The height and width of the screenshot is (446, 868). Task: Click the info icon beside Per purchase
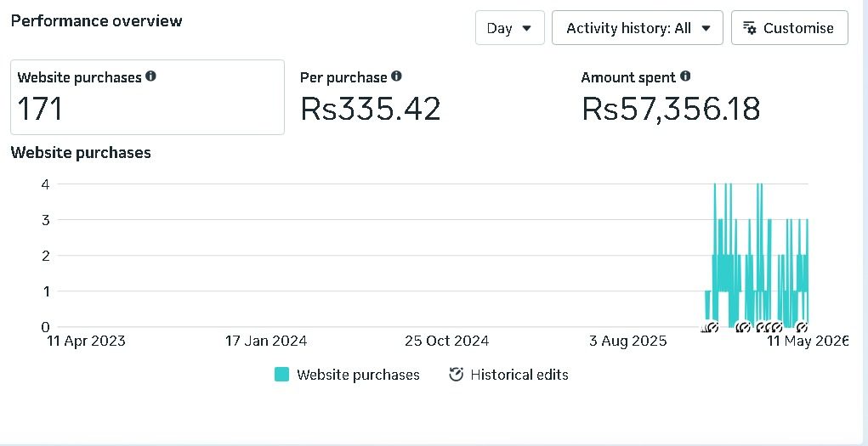tap(396, 76)
